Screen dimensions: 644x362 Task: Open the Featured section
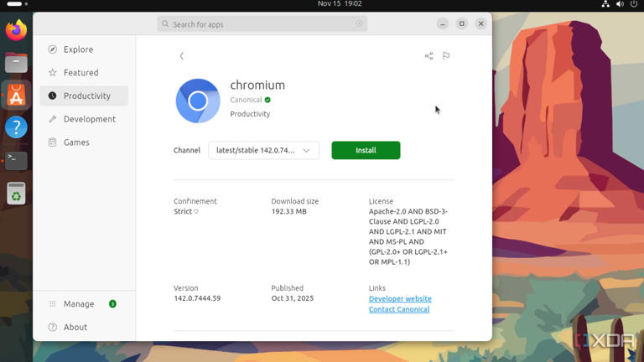84,73
